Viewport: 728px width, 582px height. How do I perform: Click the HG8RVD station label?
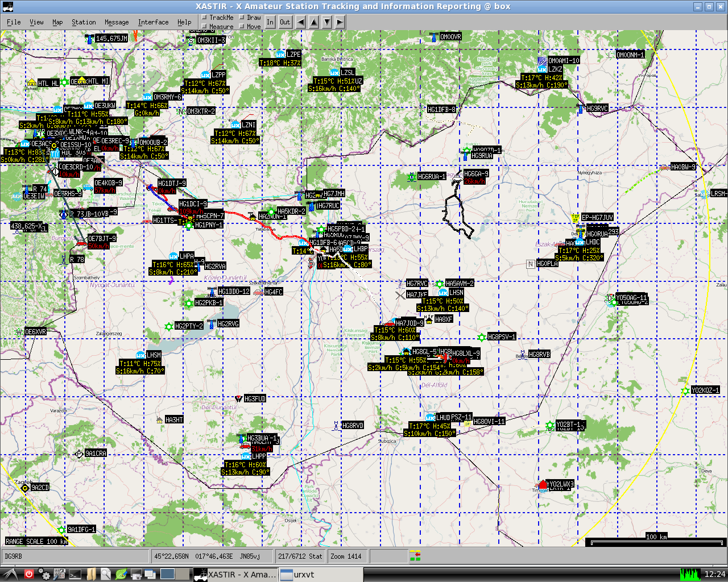point(353,426)
